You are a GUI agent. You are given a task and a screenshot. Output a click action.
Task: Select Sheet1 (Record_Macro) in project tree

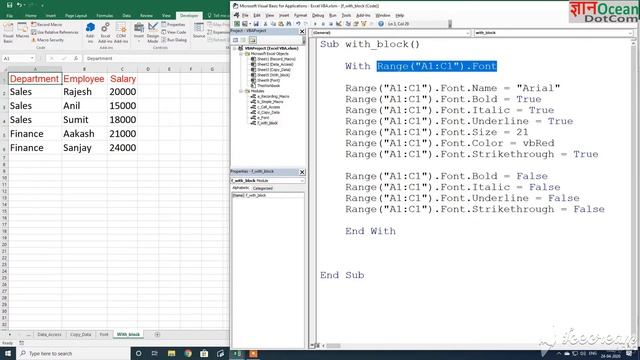point(273,59)
